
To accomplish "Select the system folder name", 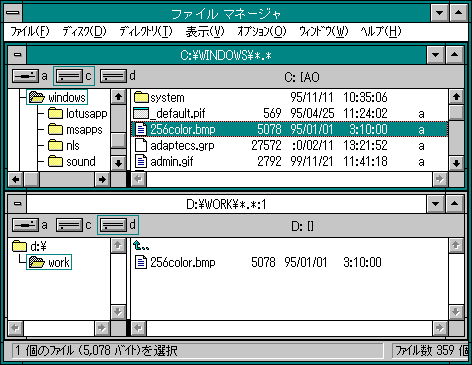I will [167, 98].
